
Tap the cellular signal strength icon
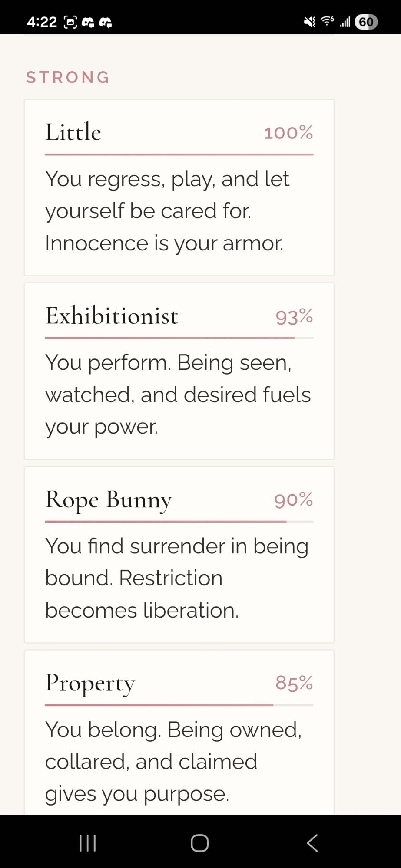345,22
